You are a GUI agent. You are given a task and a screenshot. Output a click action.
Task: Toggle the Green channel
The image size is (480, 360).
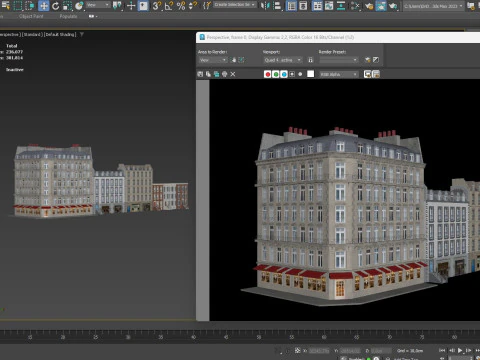click(x=276, y=74)
